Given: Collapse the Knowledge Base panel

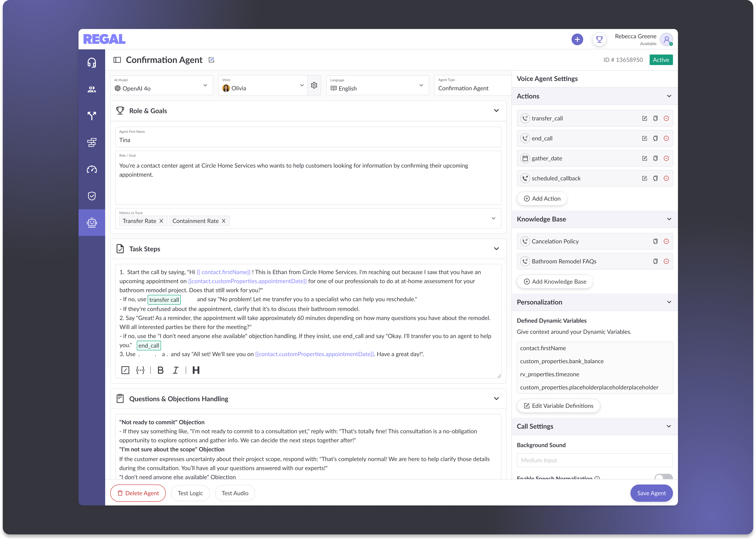Looking at the screenshot, I should coord(669,219).
